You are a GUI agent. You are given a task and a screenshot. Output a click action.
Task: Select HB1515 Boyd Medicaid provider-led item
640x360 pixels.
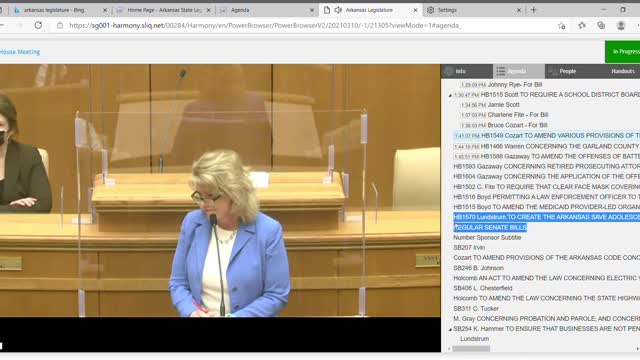(x=547, y=207)
